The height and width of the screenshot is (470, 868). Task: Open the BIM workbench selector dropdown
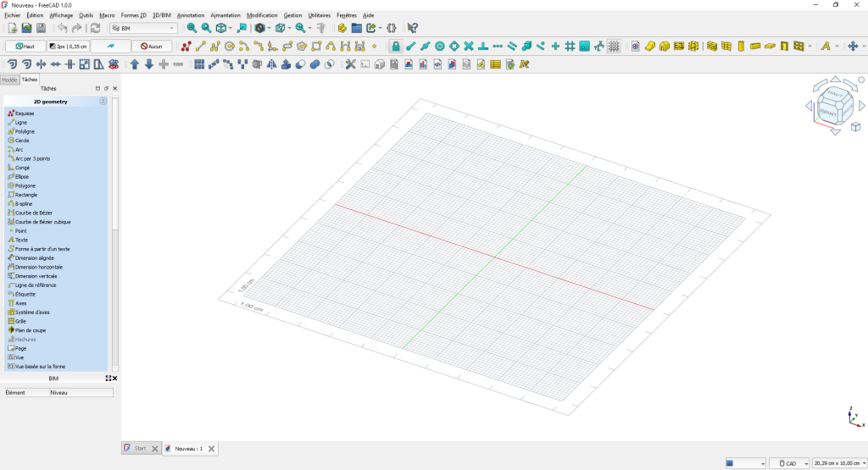coord(143,28)
